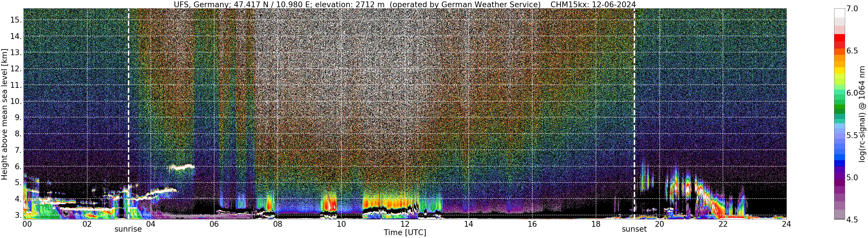The image size is (868, 238).
Task: Click the '9.' height tick label
Action: [x=18, y=118]
